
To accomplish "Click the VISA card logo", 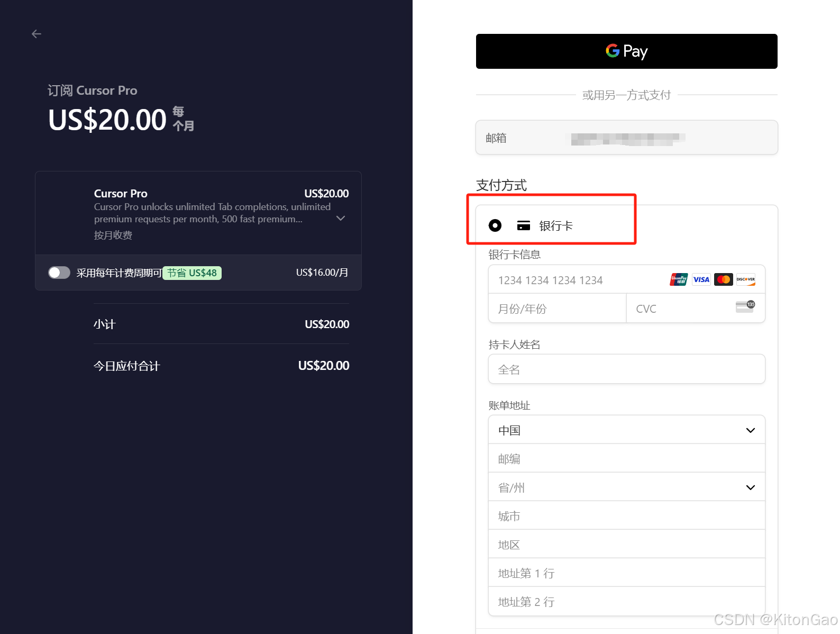I will tap(701, 279).
